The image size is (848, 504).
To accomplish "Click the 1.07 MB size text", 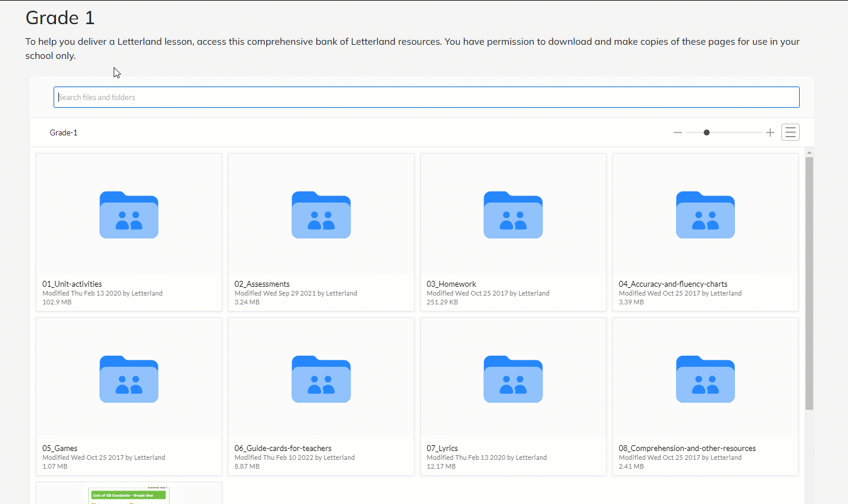I will tap(55, 466).
